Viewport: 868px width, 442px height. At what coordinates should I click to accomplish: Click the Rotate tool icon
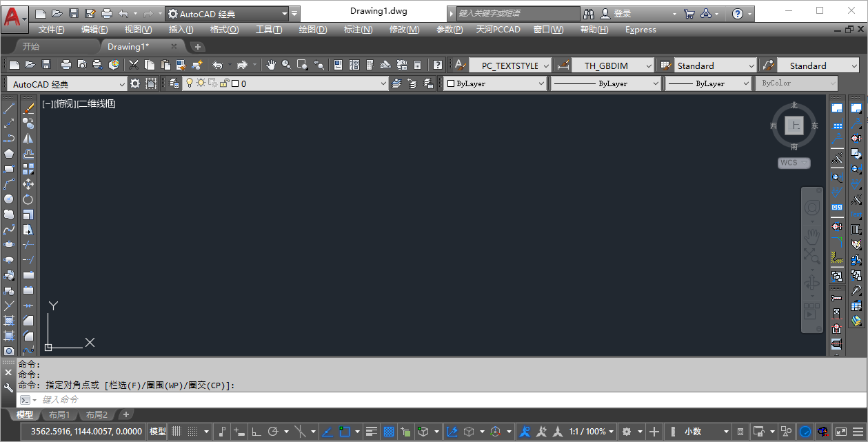point(28,199)
